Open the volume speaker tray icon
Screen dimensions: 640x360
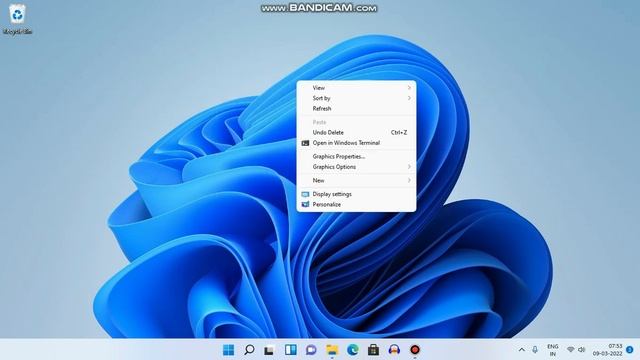pos(582,350)
